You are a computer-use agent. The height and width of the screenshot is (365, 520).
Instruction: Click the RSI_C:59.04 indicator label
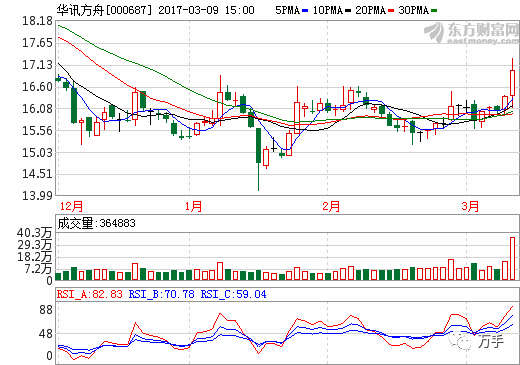pos(233,294)
